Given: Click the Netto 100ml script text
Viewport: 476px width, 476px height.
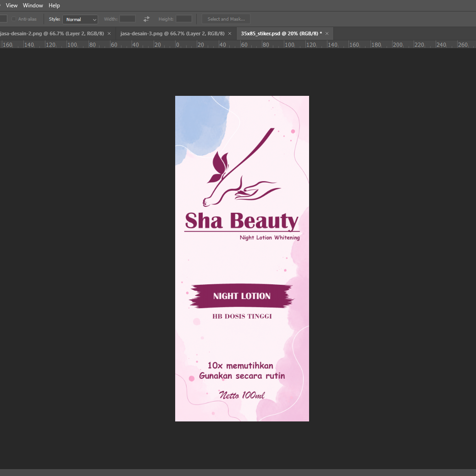Looking at the screenshot, I should 242,395.
